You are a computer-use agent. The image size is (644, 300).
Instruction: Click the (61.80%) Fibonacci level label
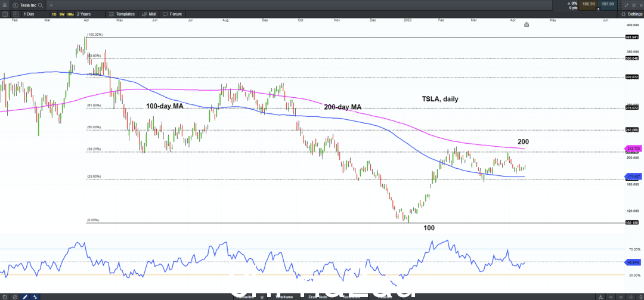click(94, 106)
